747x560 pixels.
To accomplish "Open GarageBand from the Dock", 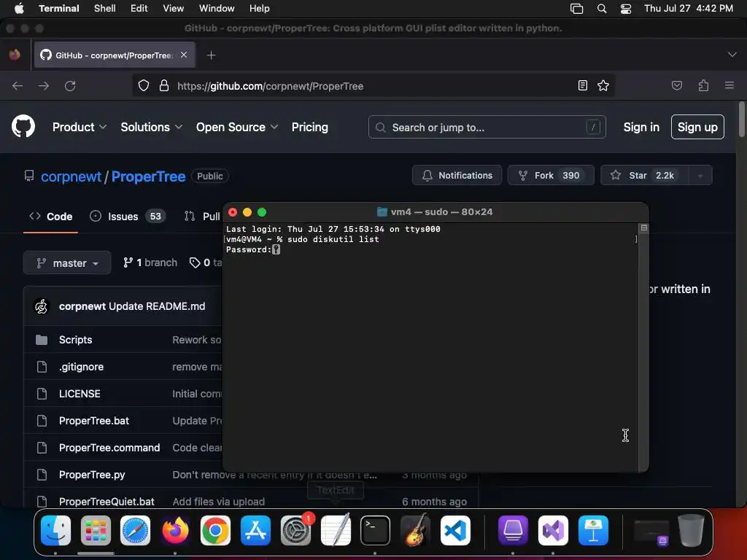I will pos(415,530).
